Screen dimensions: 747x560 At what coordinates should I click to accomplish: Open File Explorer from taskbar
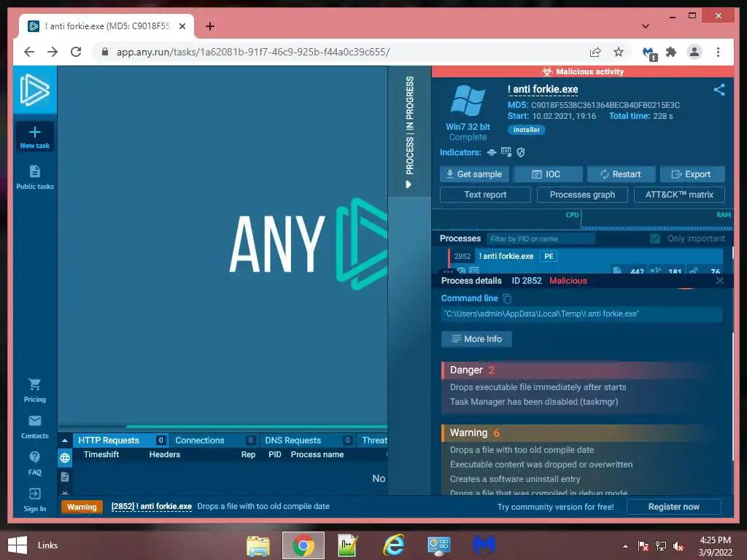tap(258, 545)
